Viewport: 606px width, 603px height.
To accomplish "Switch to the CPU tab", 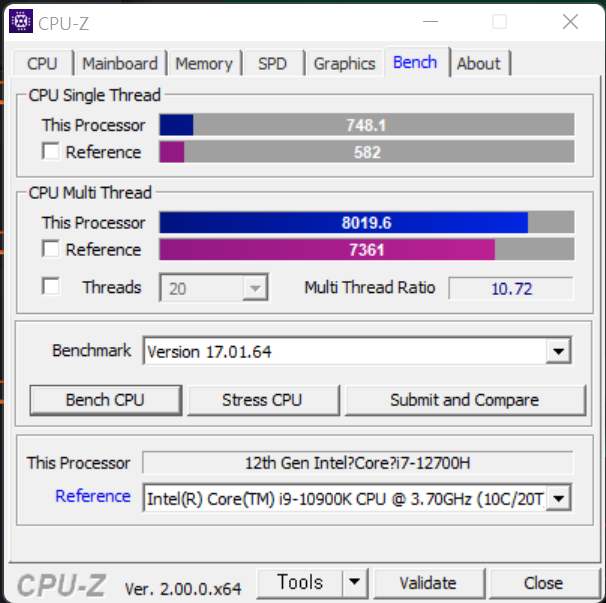I will tap(43, 63).
